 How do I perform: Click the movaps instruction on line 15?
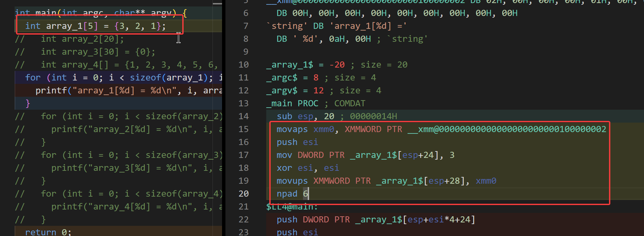point(292,129)
